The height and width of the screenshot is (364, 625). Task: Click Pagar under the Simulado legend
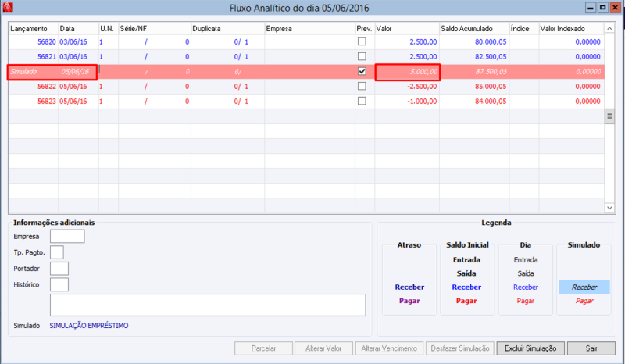(x=584, y=301)
